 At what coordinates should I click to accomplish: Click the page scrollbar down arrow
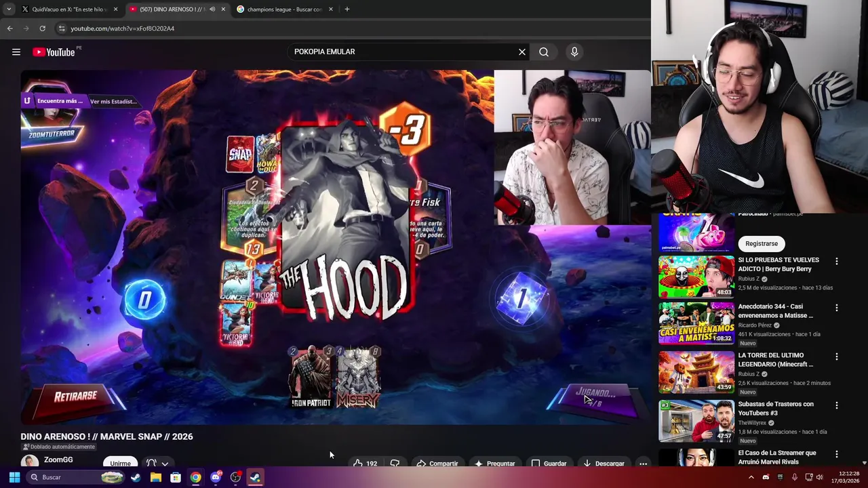pos(864,463)
